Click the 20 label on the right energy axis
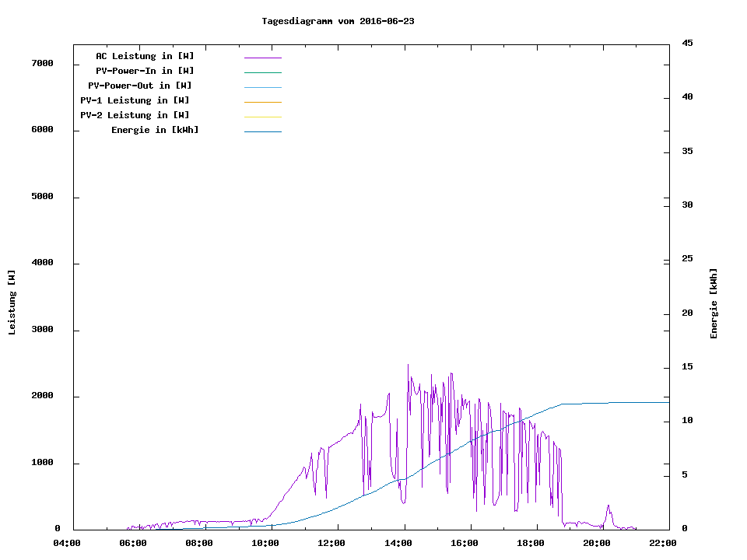This screenshot has width=747, height=560. click(x=687, y=313)
